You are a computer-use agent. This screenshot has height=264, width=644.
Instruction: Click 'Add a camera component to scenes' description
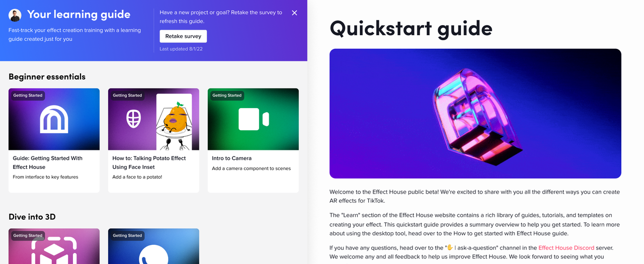[x=251, y=168]
